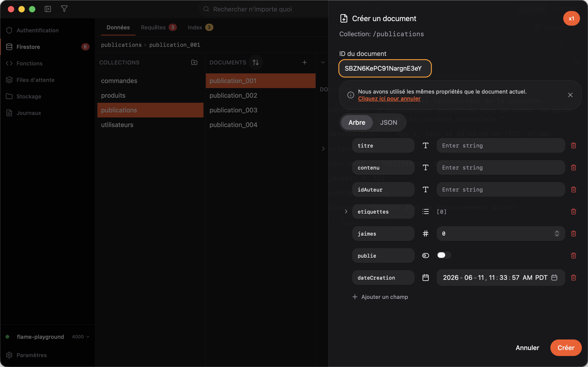Follow the Cliquez ici pour annuler link
Screen dimensions: 588x367
(389, 99)
